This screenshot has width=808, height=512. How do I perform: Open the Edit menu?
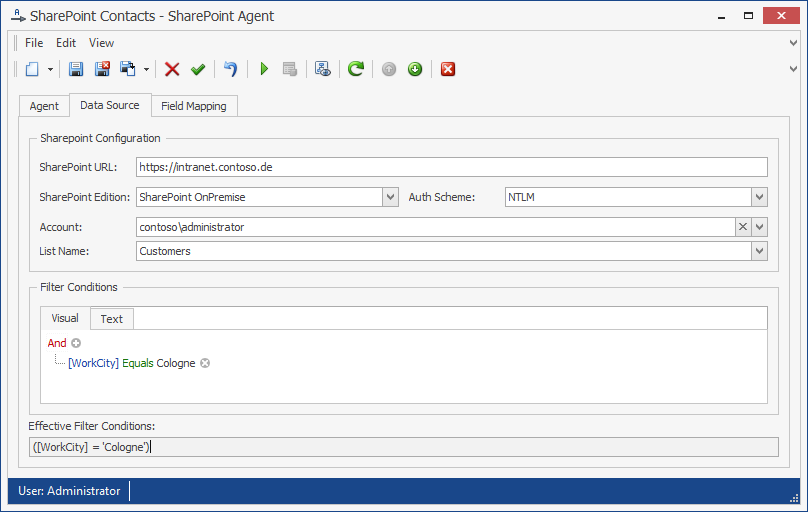click(66, 43)
